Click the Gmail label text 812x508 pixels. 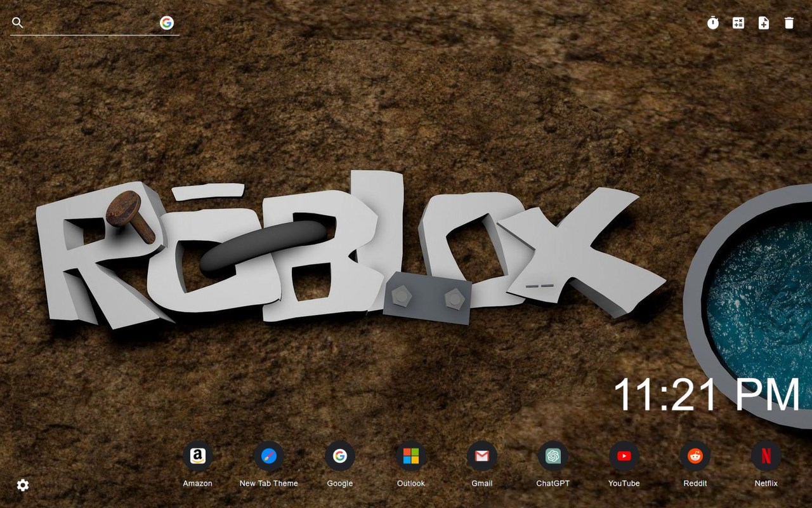tap(482, 483)
